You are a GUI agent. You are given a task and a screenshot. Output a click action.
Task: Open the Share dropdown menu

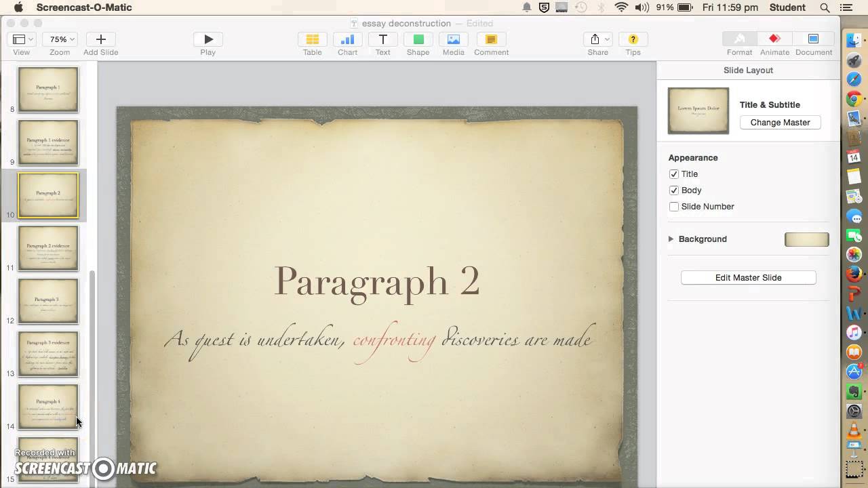[597, 39]
